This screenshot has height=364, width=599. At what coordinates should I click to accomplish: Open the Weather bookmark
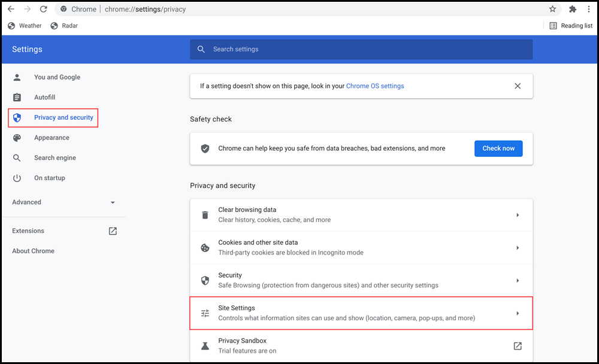click(25, 26)
